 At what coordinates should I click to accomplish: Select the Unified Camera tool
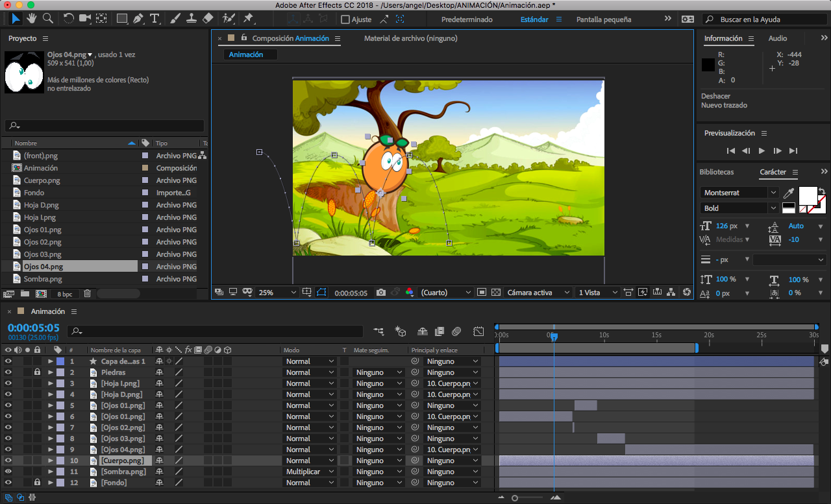[85, 19]
